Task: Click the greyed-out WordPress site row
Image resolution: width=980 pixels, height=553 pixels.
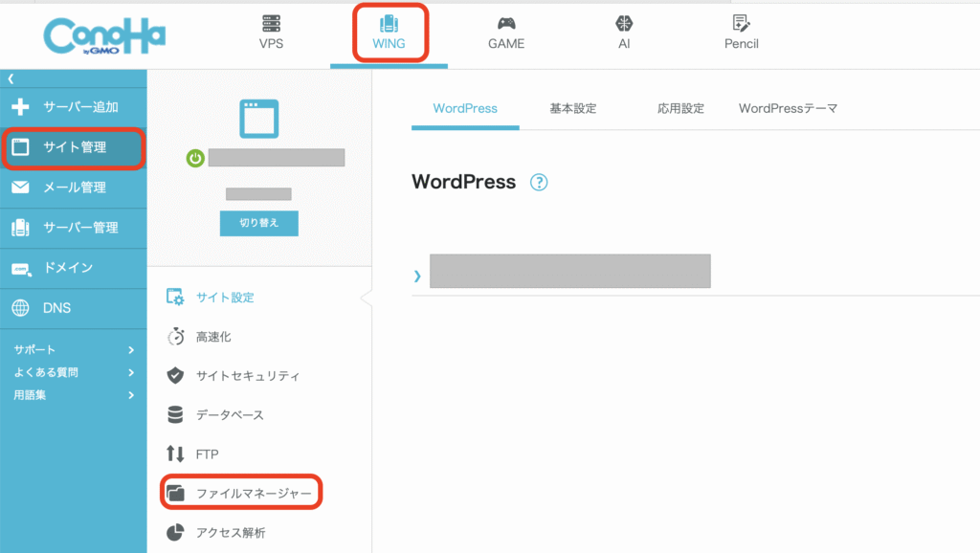Action: pos(570,271)
